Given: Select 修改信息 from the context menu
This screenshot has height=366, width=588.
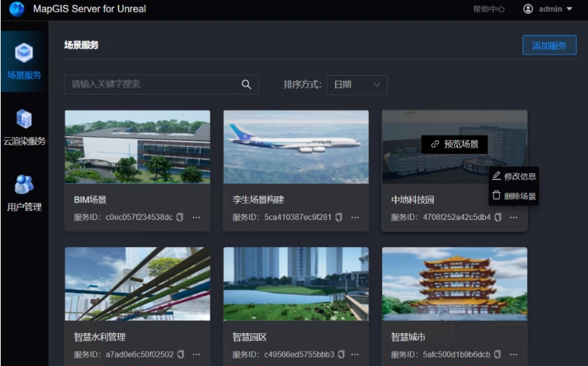Looking at the screenshot, I should 514,177.
